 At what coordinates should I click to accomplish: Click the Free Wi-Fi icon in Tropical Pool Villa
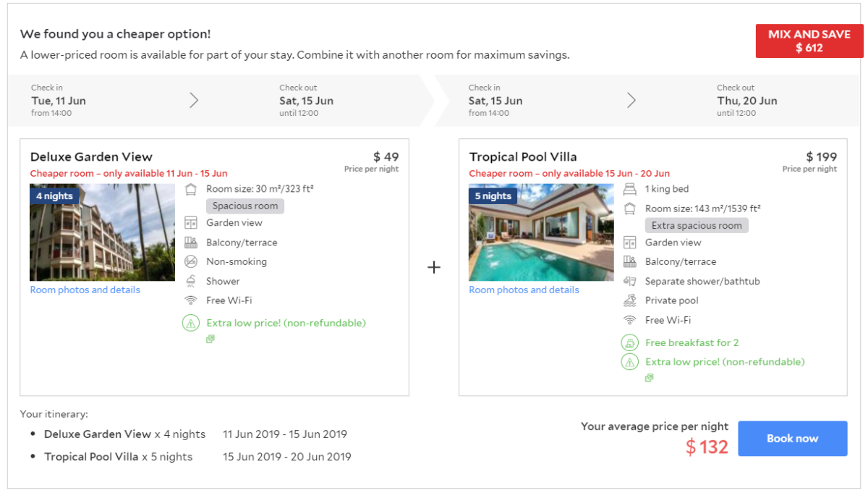click(630, 320)
